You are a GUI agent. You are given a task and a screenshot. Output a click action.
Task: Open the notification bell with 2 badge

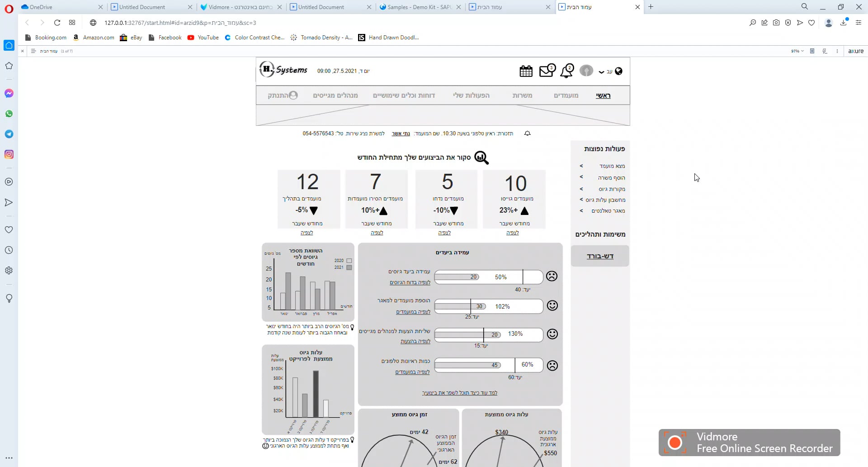point(567,71)
